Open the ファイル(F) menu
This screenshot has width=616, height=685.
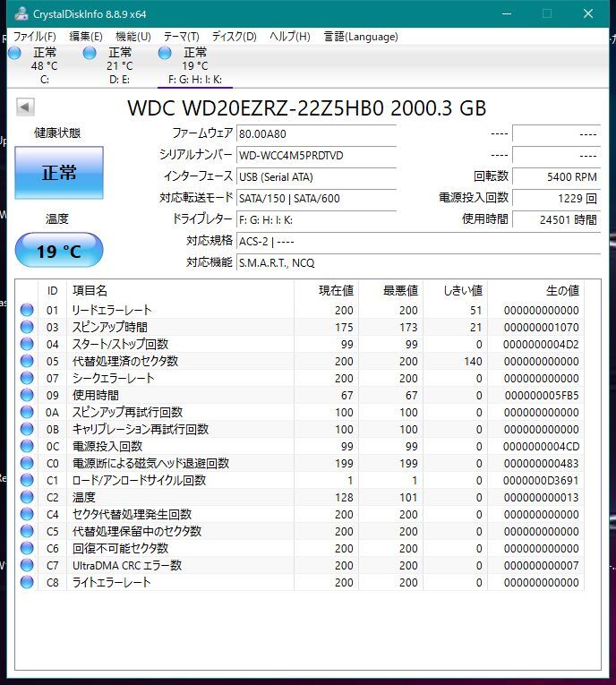pyautogui.click(x=35, y=36)
